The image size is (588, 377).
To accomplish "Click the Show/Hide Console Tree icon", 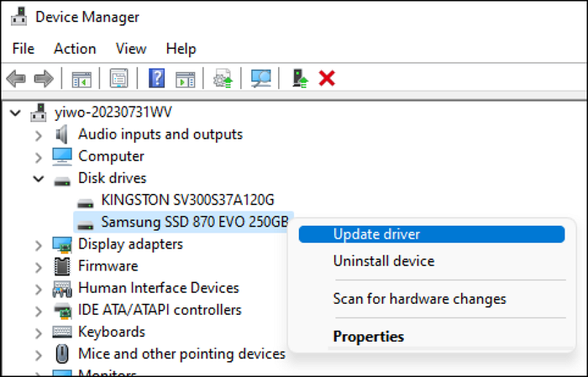I will [81, 79].
